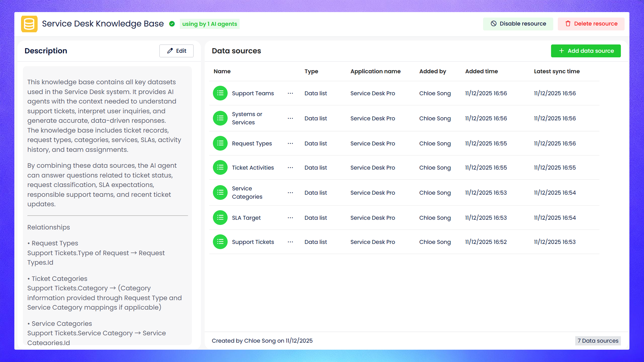Click the Delete resource button
644x362 pixels.
click(591, 24)
